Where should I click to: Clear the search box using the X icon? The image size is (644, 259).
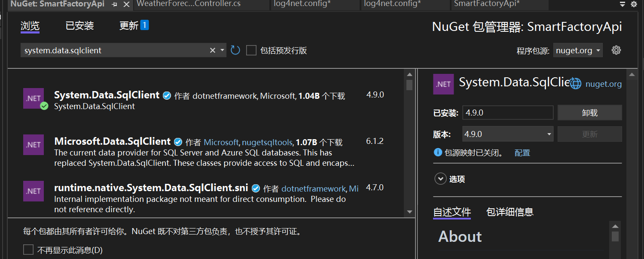[x=212, y=50]
